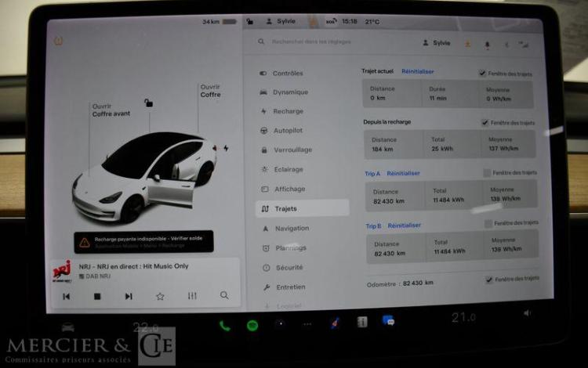The image size is (588, 368).
Task: Add NRJ to favorites with the star
Action: [x=160, y=296]
